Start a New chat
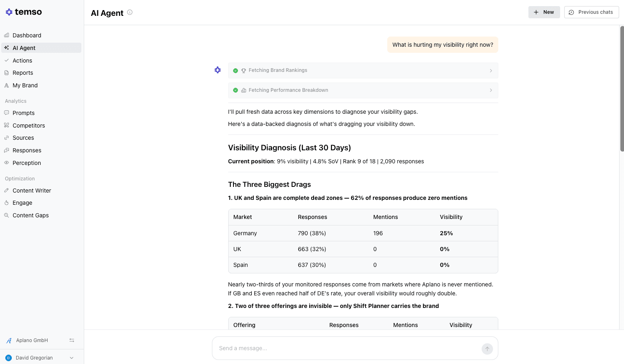Viewport: 624px width, 364px height. pos(544,12)
